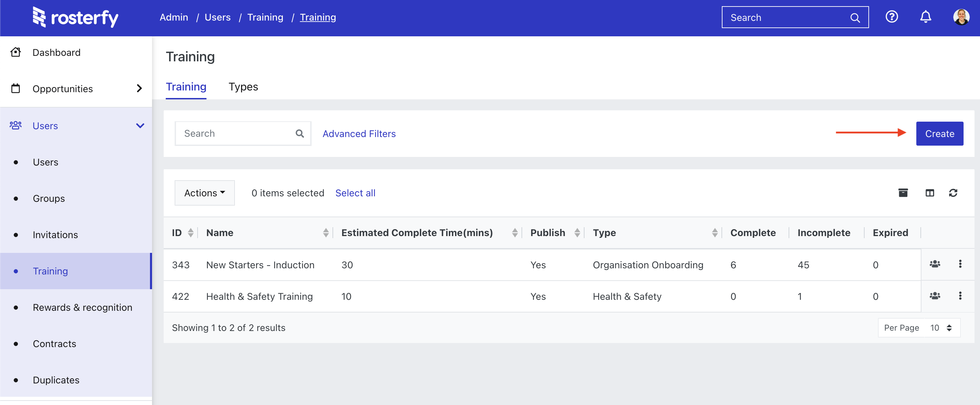Click first Training breadcrumb

[265, 17]
